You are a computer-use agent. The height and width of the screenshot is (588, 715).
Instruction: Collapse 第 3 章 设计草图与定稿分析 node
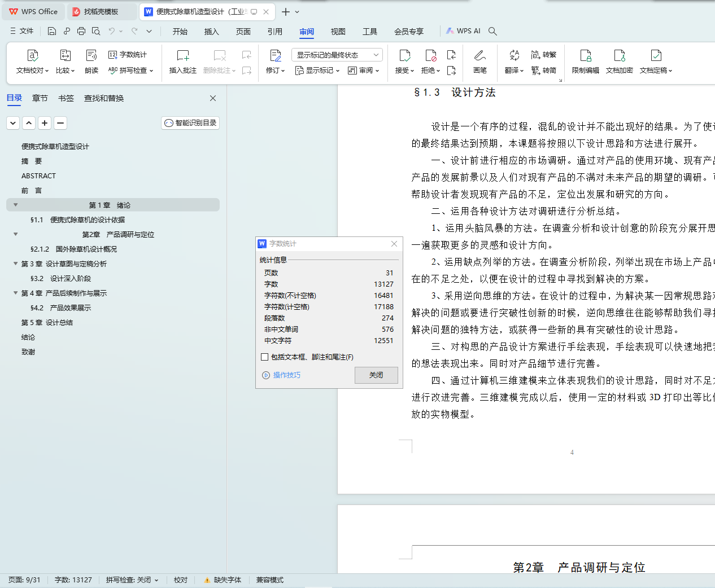[x=16, y=264]
